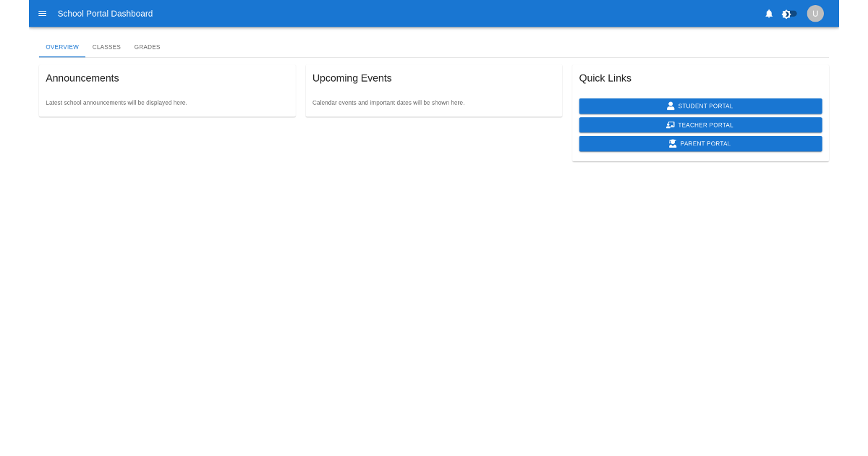Open the Teacher Portal
The height and width of the screenshot is (456, 868).
point(700,124)
